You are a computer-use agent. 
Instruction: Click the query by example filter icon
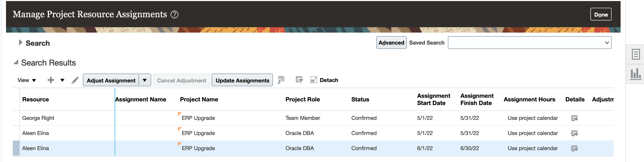[x=299, y=80]
